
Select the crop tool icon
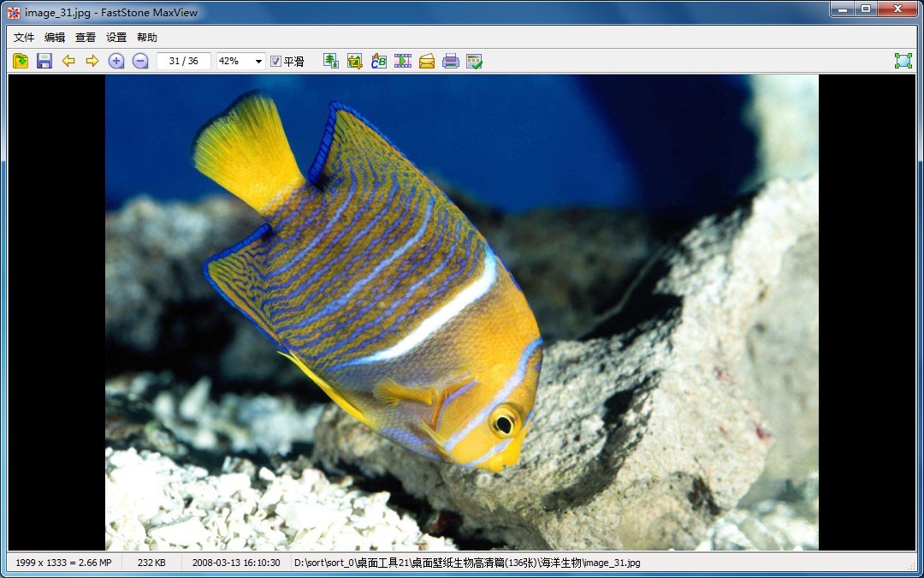click(355, 61)
